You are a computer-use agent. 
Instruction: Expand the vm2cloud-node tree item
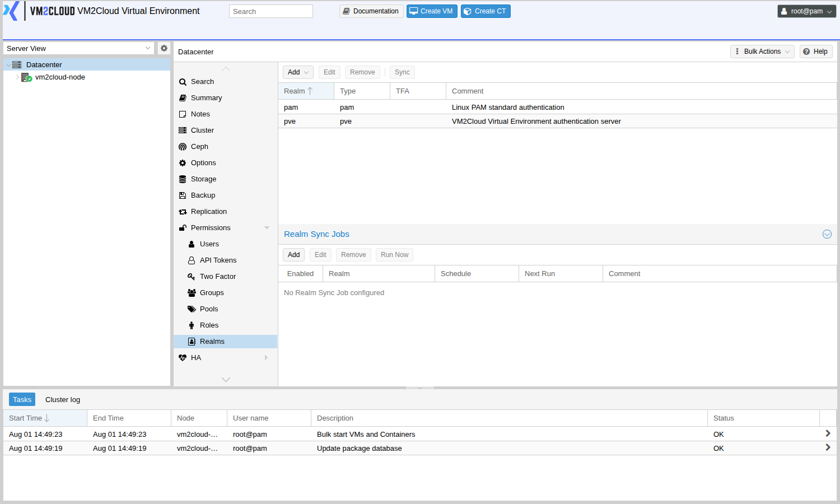pyautogui.click(x=17, y=77)
